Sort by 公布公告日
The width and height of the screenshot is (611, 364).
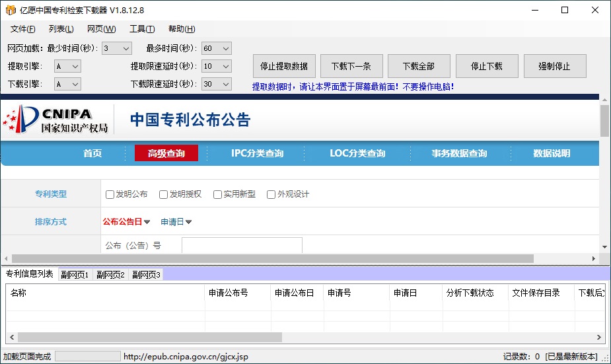[x=126, y=222]
